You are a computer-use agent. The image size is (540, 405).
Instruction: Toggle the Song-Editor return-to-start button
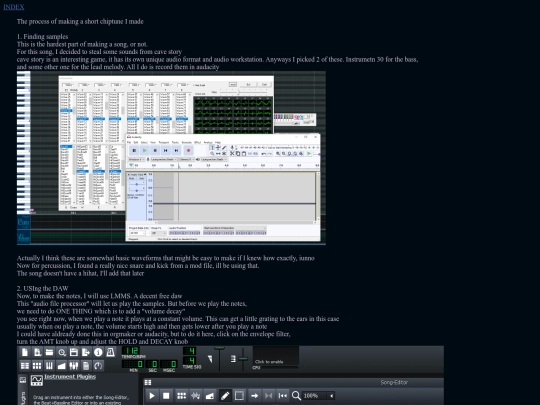click(x=282, y=395)
